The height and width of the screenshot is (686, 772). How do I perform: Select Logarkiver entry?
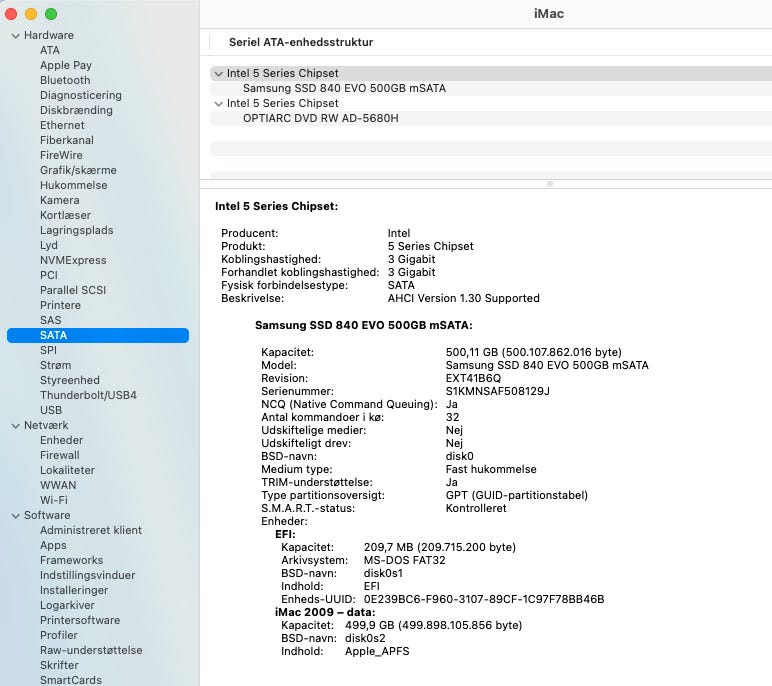pos(67,606)
